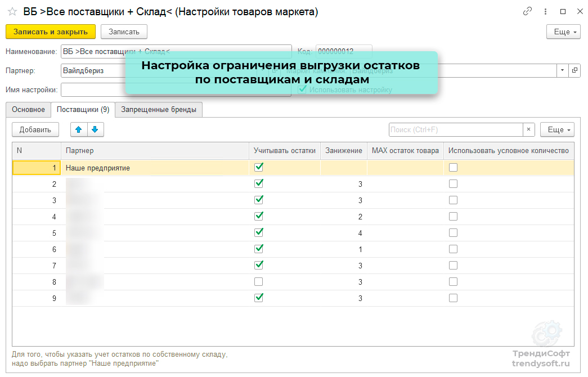Open the Еще menu beside the search field
The image size is (588, 377).
(557, 130)
